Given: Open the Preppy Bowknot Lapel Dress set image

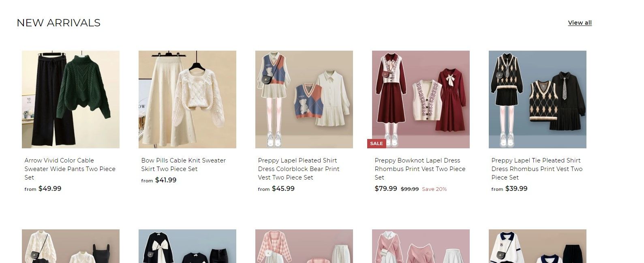Looking at the screenshot, I should (421, 99).
